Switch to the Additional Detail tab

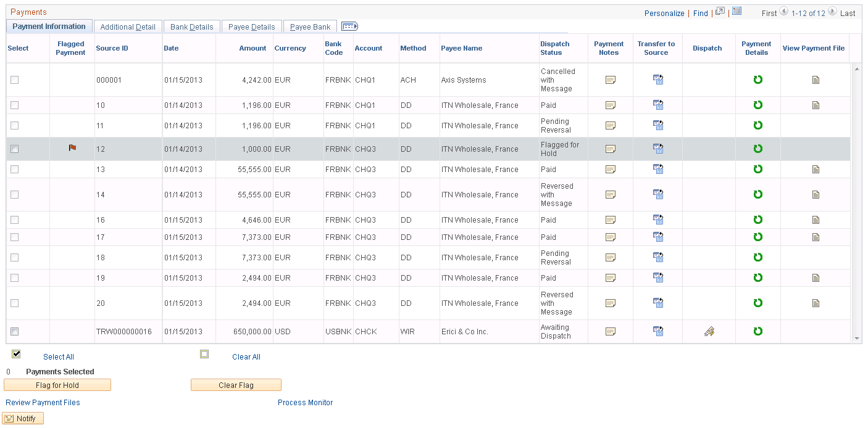[128, 26]
